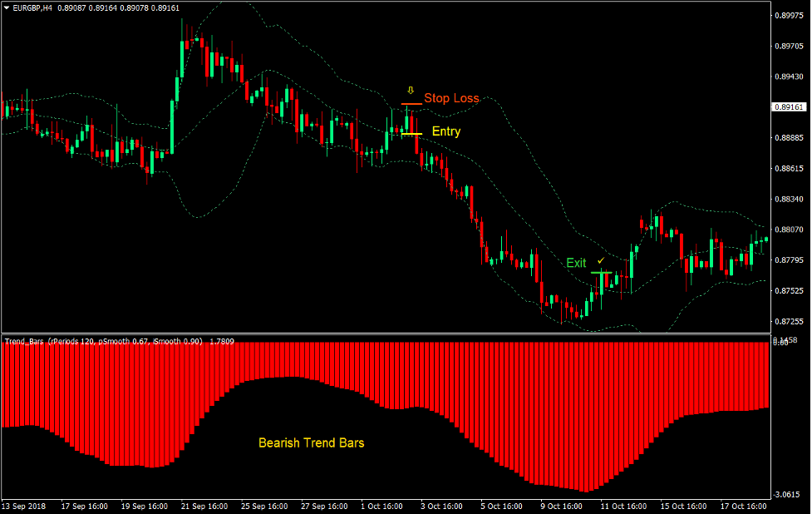The height and width of the screenshot is (514, 812).
Task: Select the yellow Entry price line
Action: [411, 134]
